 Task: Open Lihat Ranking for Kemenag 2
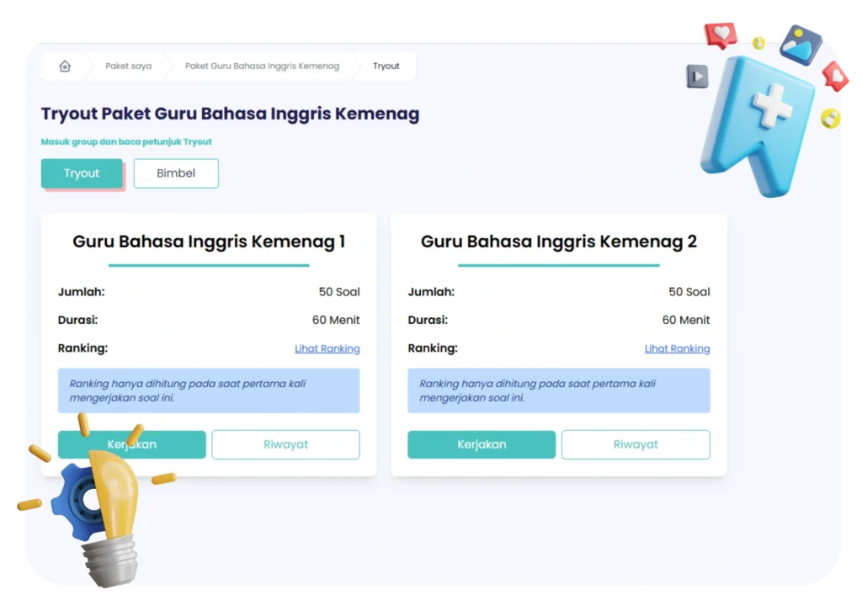[677, 348]
